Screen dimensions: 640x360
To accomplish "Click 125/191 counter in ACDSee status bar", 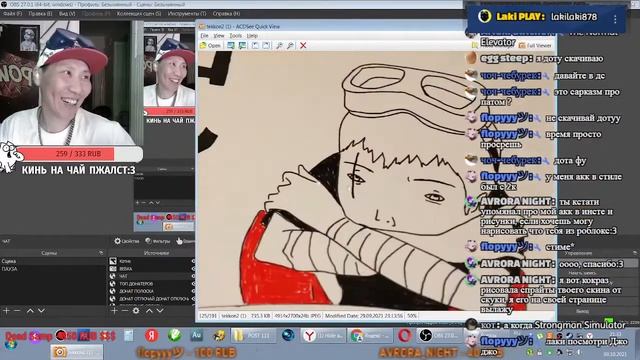I will pos(208,316).
